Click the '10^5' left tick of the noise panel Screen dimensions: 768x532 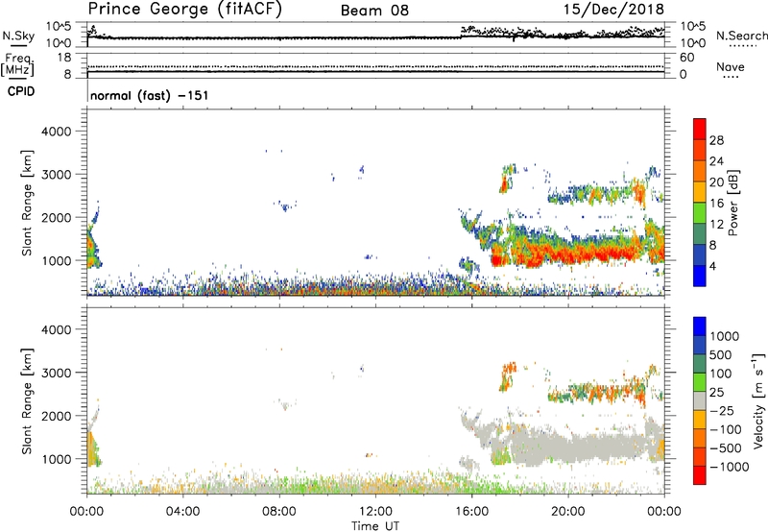coord(59,26)
